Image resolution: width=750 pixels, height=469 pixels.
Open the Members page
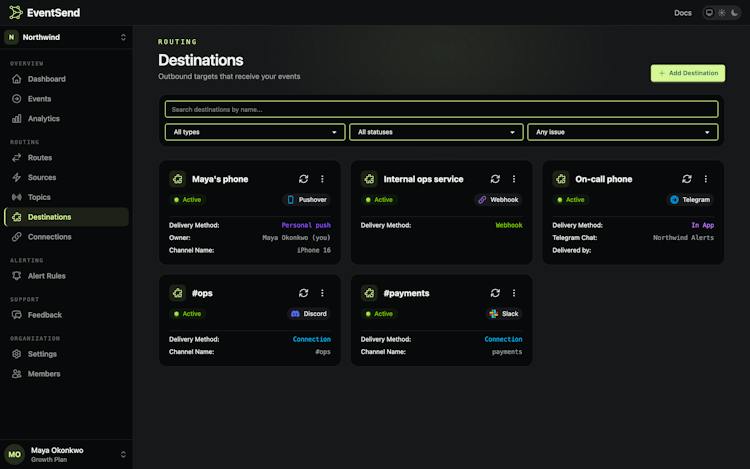tap(66, 374)
